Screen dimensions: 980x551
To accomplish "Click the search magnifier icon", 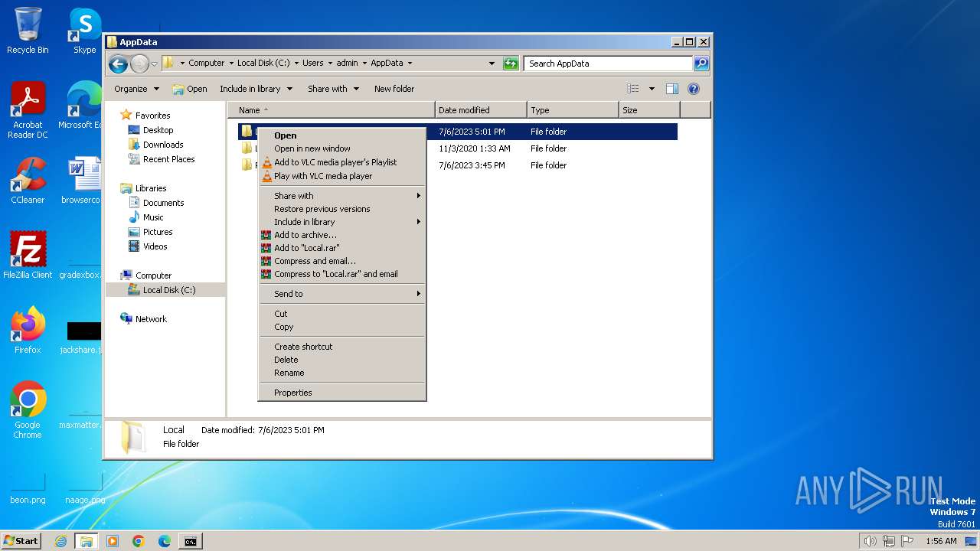I will 701,64.
